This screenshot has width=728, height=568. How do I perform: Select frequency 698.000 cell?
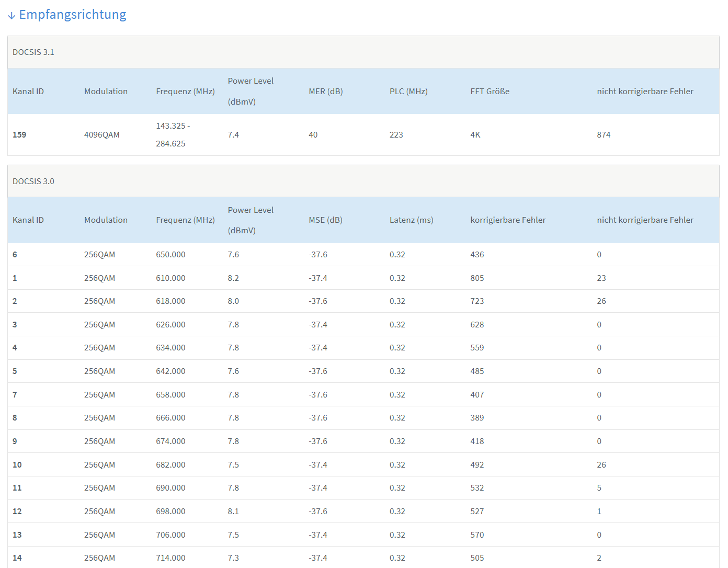click(170, 512)
